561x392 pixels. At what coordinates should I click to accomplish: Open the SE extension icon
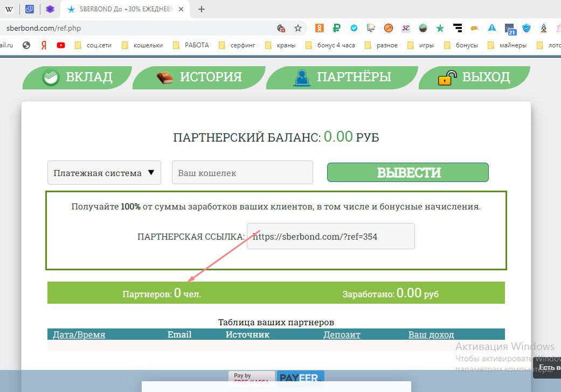coord(406,28)
